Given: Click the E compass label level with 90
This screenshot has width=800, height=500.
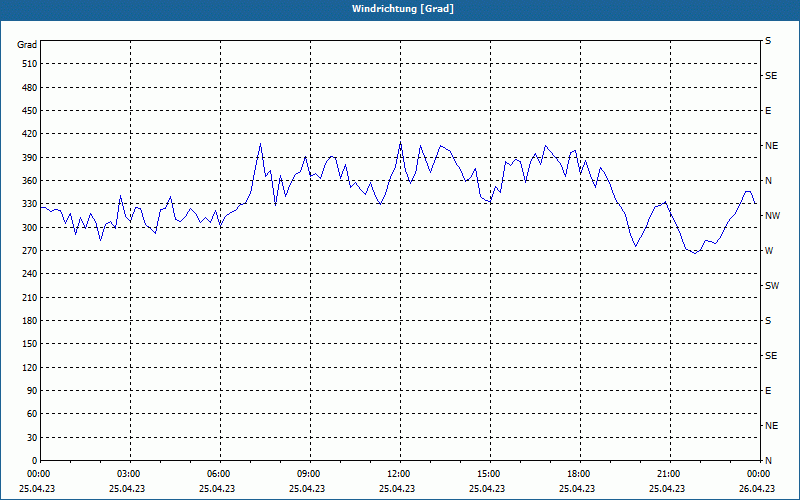Looking at the screenshot, I should point(768,391).
